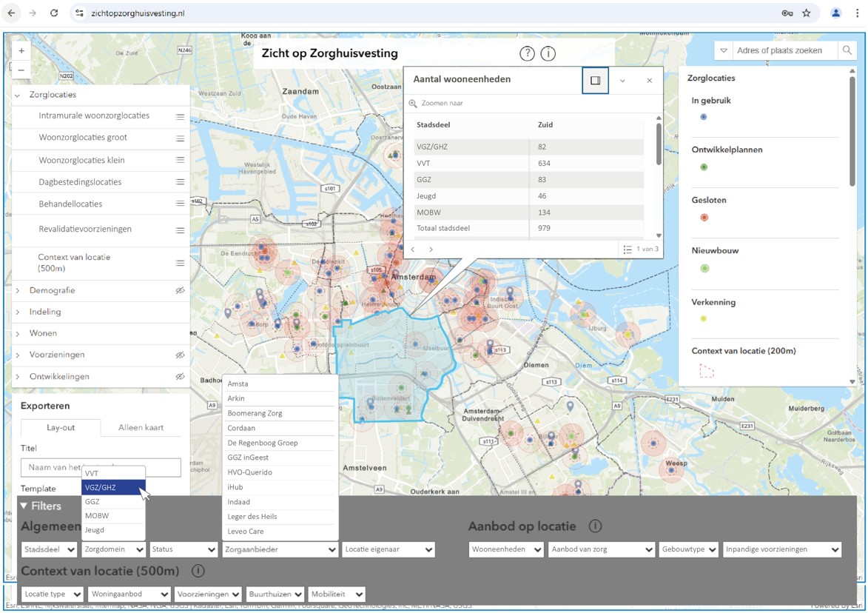This screenshot has width=868, height=613.
Task: Open the Zorgdomein filter dropdown
Action: coord(113,549)
